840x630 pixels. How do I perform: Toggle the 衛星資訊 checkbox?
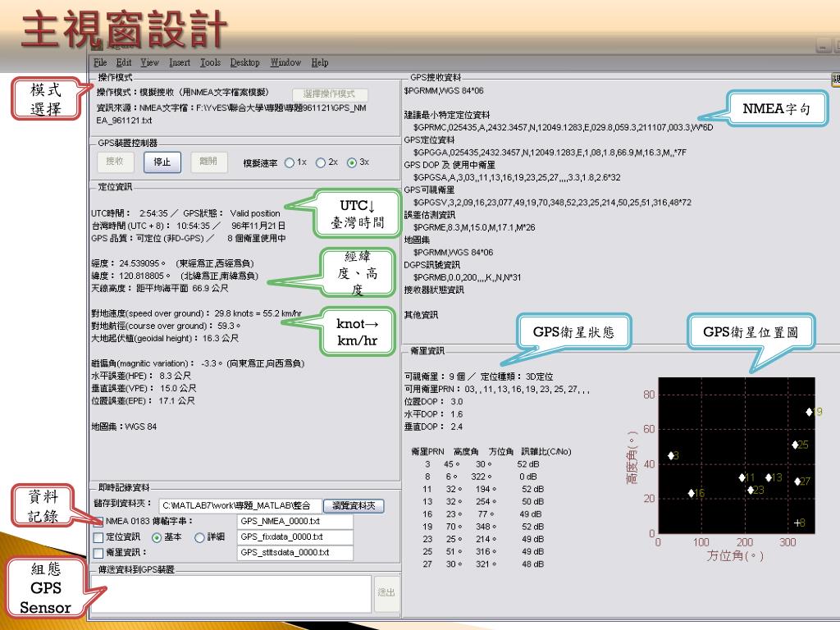(x=98, y=552)
